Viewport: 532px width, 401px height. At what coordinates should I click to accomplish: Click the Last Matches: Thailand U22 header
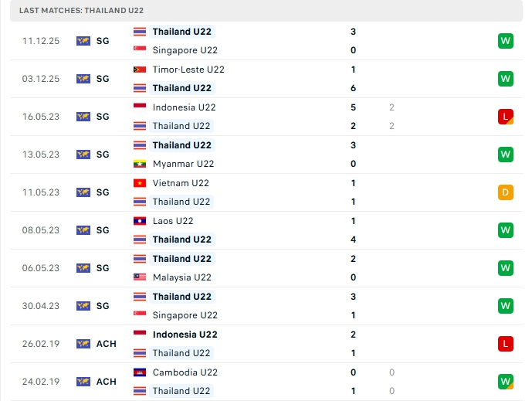click(x=82, y=11)
